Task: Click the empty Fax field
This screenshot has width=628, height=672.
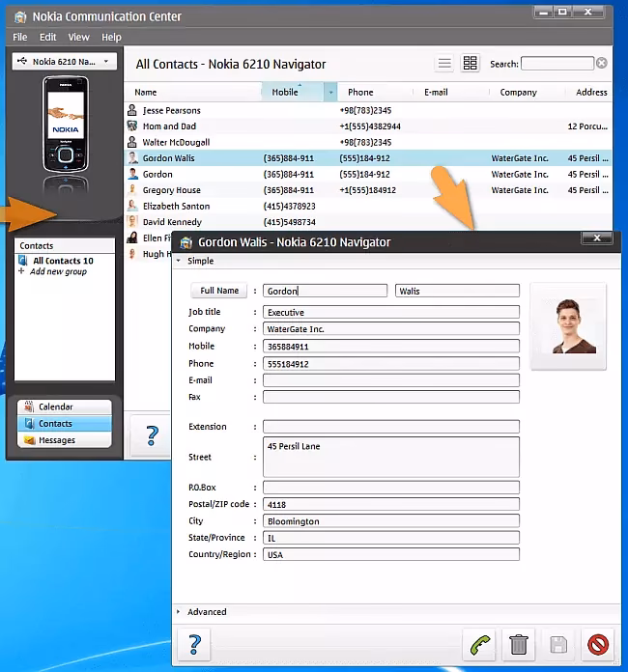Action: 391,397
